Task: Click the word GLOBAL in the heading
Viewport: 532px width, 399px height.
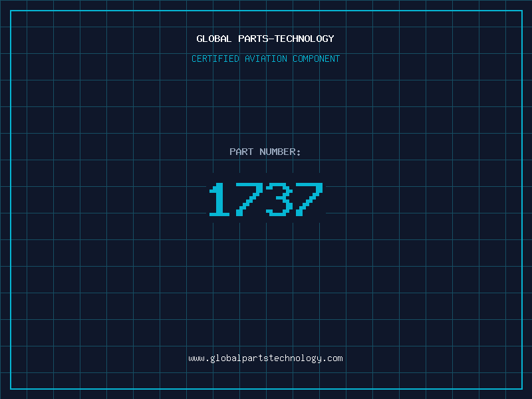Action: tap(214, 39)
